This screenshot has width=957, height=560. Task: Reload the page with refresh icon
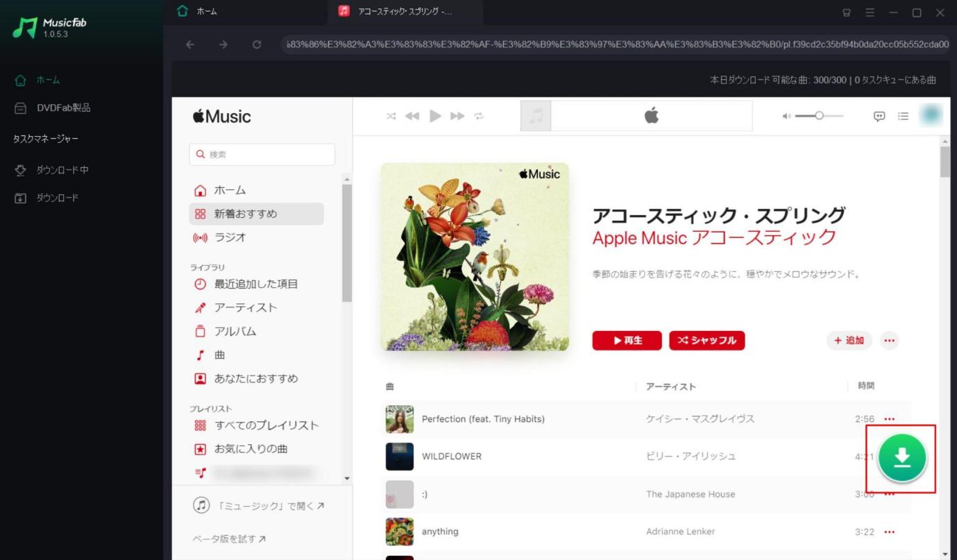point(257,44)
